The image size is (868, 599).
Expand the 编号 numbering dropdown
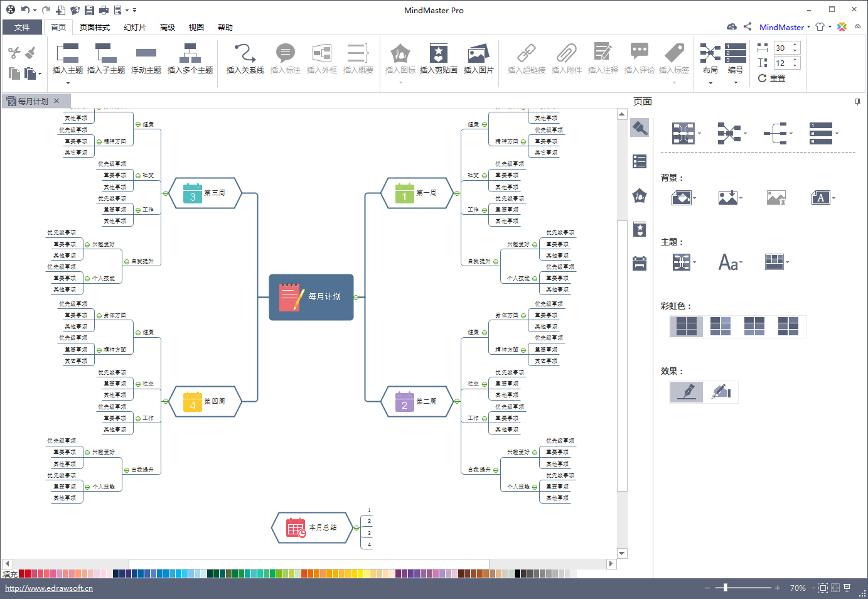[x=736, y=83]
